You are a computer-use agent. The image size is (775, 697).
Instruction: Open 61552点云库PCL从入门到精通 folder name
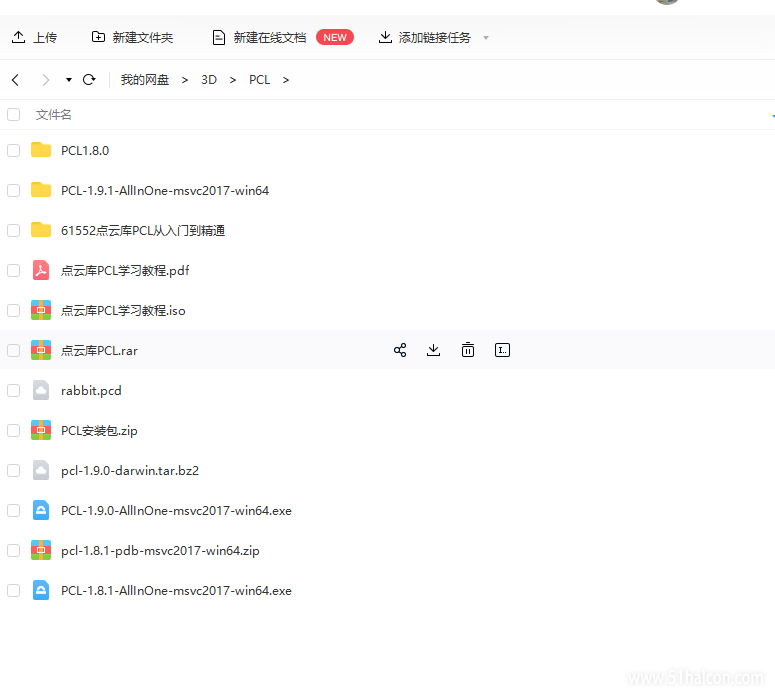click(143, 230)
